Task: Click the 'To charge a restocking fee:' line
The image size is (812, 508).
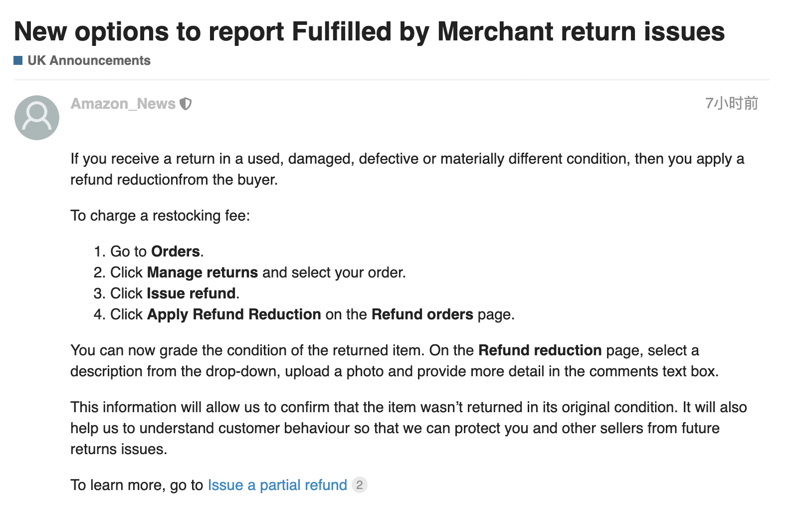Action: pos(160,216)
